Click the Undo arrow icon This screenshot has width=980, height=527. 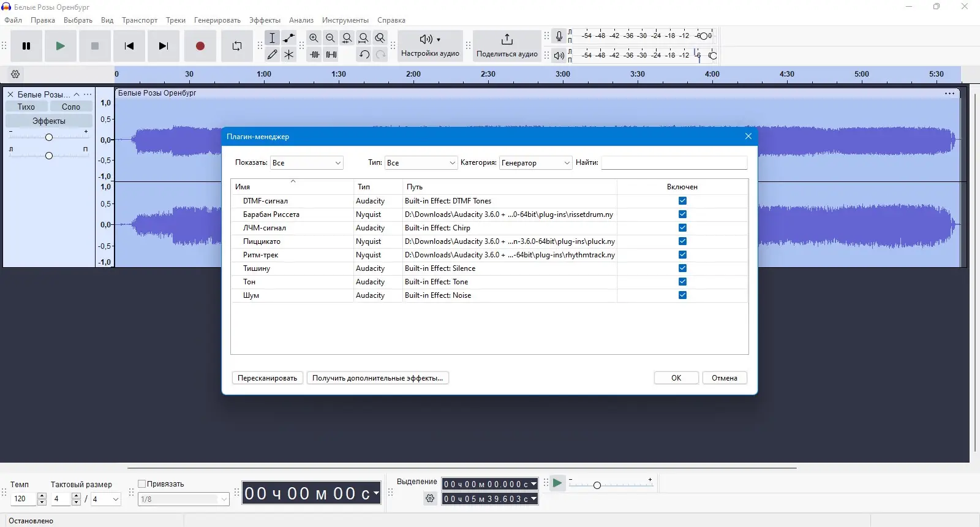[x=364, y=55]
